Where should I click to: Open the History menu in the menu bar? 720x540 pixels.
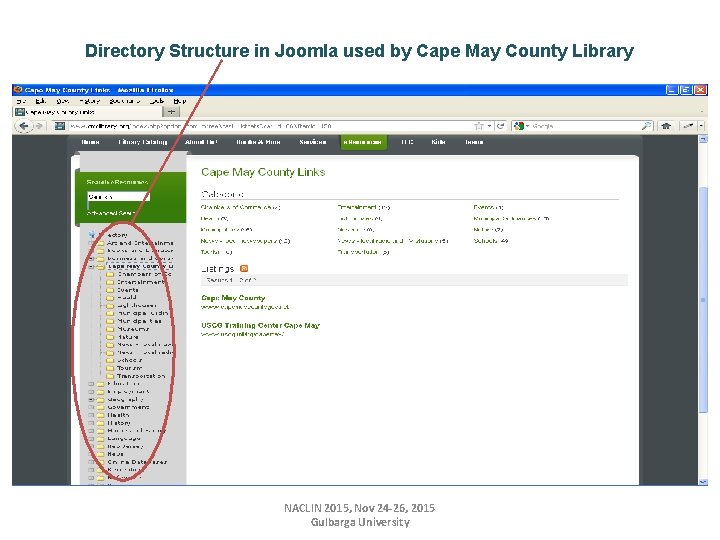point(90,101)
